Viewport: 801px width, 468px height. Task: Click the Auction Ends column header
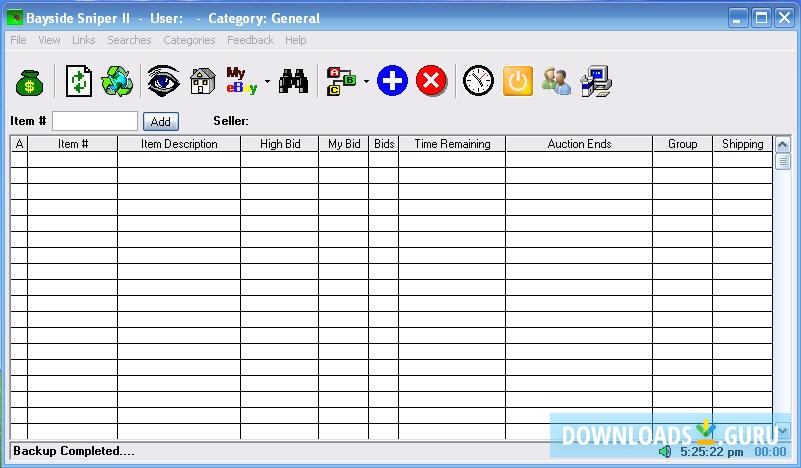point(579,144)
